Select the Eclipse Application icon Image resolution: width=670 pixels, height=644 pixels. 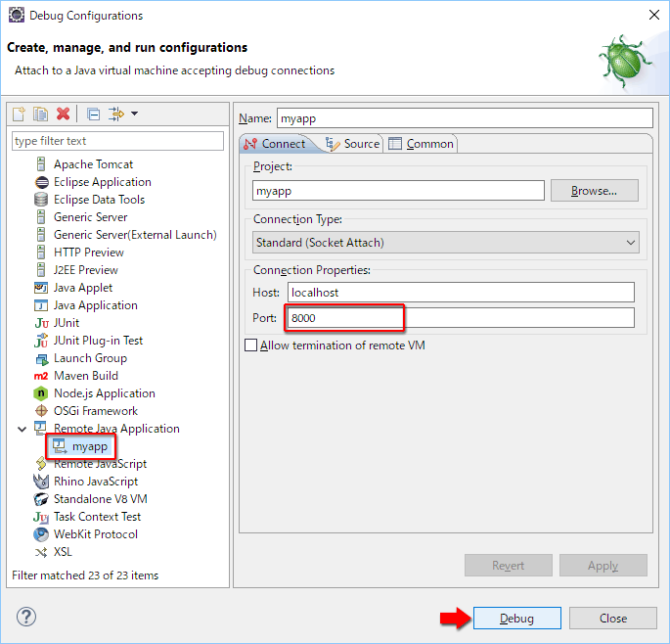point(41,182)
